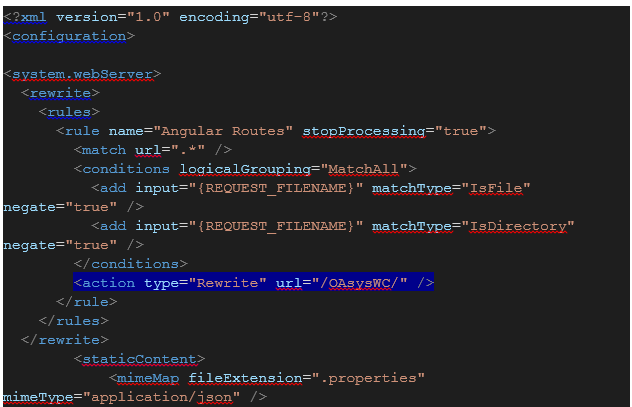Click the highlighted action type="Rewrite" text
This screenshot has width=632, height=407.
point(170,283)
